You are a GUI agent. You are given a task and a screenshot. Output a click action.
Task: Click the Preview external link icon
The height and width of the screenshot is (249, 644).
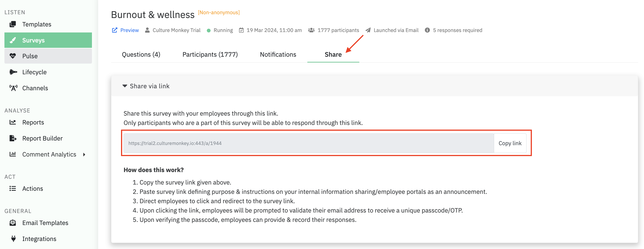tap(115, 30)
